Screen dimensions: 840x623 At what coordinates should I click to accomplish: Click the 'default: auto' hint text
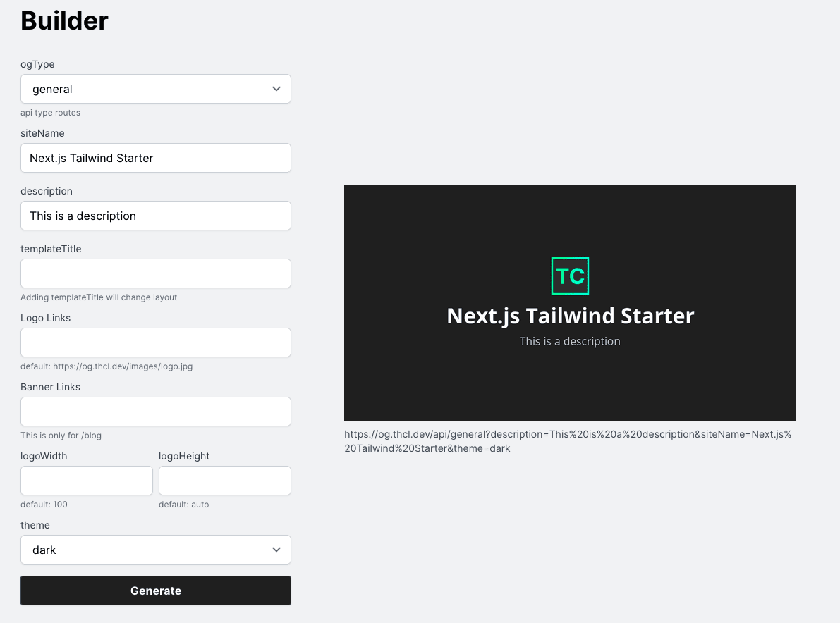pos(184,505)
